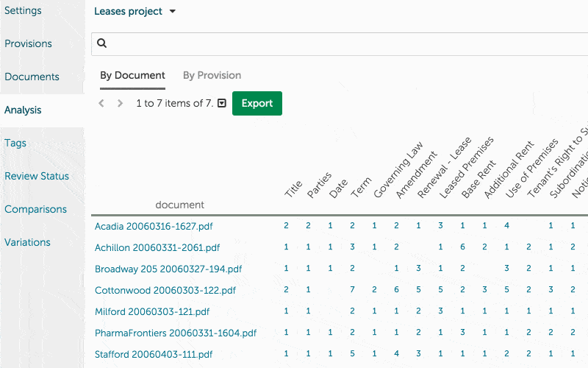Image resolution: width=588 pixels, height=368 pixels.
Task: Export the analysis results
Action: click(257, 103)
